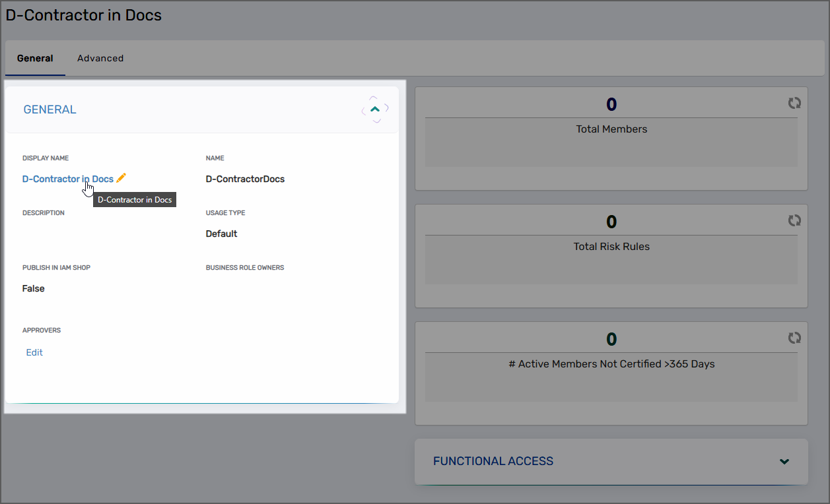830x504 pixels.
Task: Click the Business Role Owners field label
Action: pos(244,268)
